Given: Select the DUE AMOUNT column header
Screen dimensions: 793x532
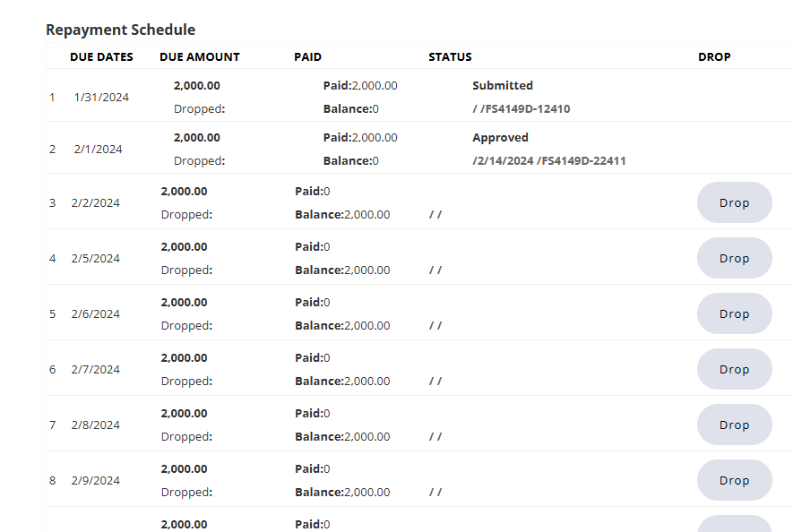Looking at the screenshot, I should (x=199, y=56).
